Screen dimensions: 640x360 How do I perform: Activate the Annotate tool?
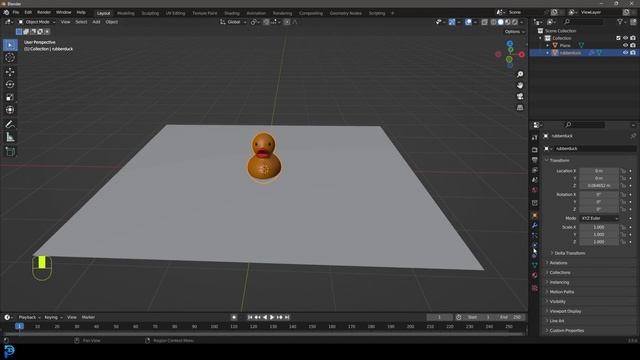click(10, 124)
